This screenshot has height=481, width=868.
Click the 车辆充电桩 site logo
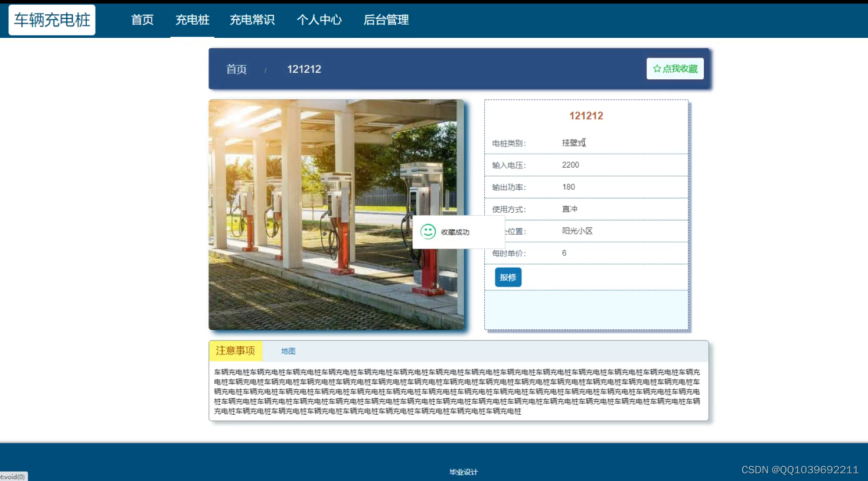(52, 20)
